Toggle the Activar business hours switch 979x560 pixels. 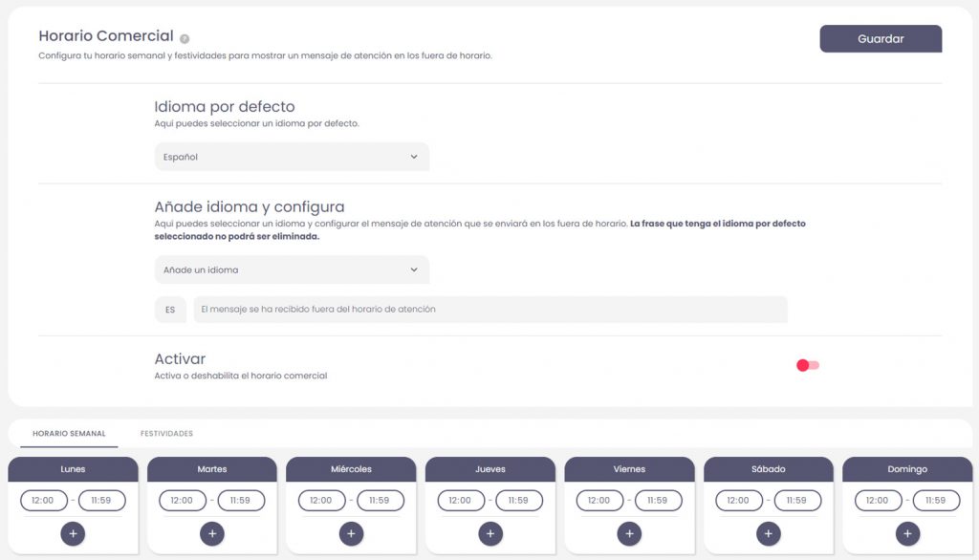(808, 365)
